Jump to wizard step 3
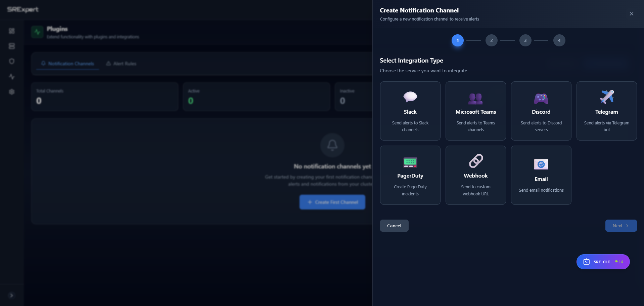 click(x=525, y=40)
